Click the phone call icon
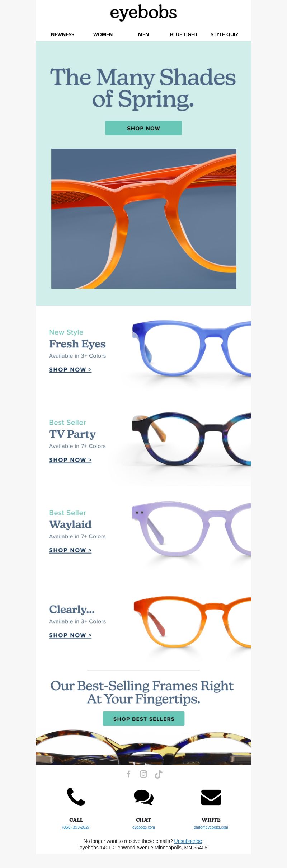287x868 pixels. tap(76, 797)
